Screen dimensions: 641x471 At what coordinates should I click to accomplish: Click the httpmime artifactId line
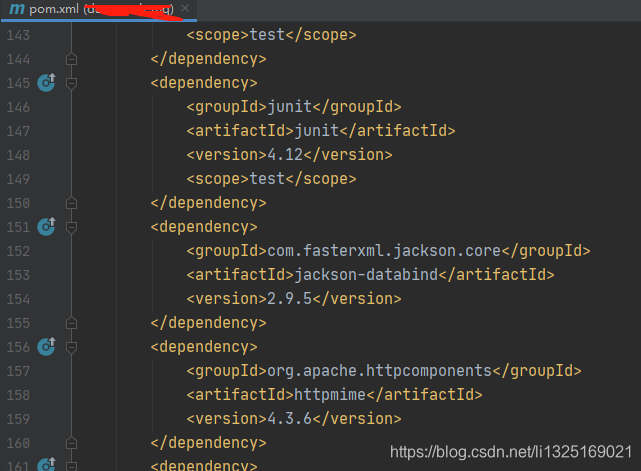point(334,395)
